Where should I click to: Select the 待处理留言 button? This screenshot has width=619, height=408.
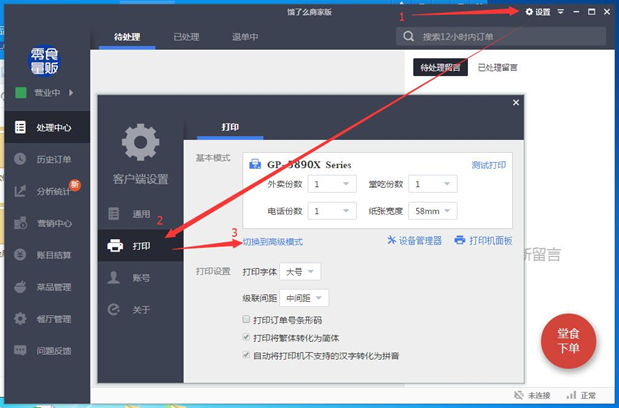pos(440,67)
